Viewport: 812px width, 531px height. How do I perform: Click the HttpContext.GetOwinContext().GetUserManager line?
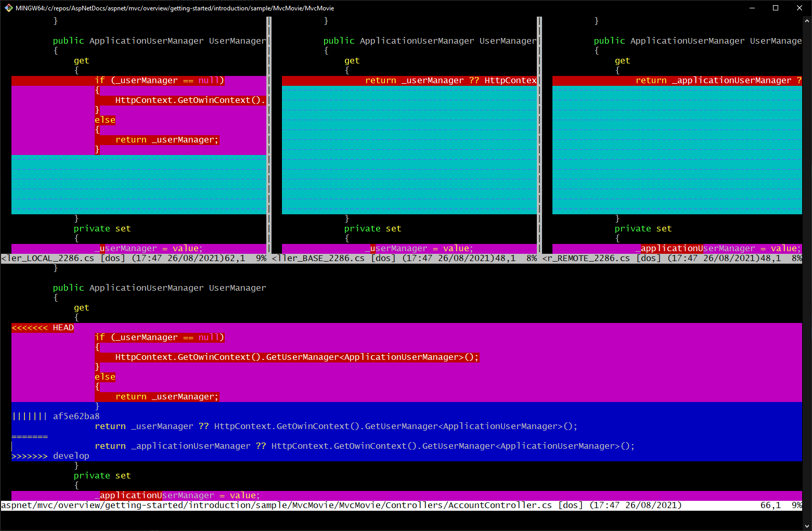point(297,357)
